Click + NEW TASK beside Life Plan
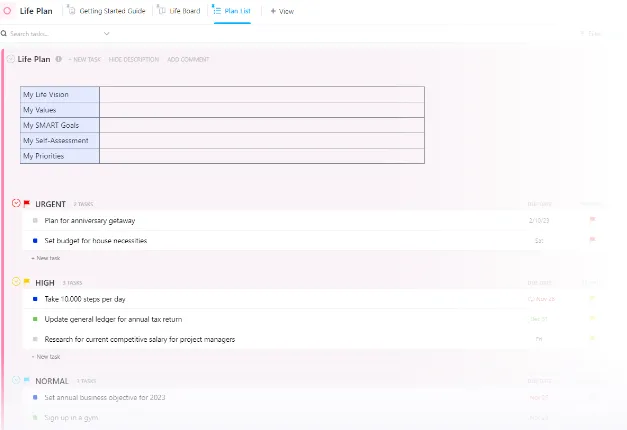The height and width of the screenshot is (430, 627). (84, 59)
